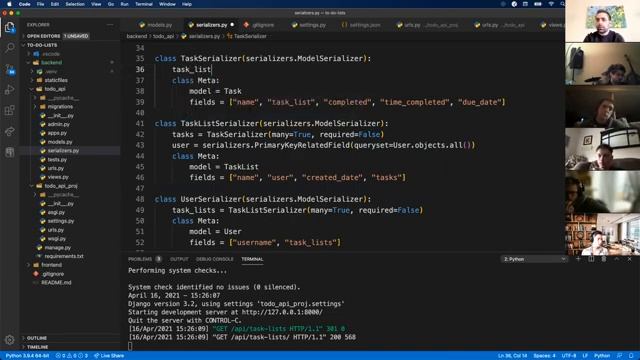
Task: Split the terminal panel
Action: point(591,259)
